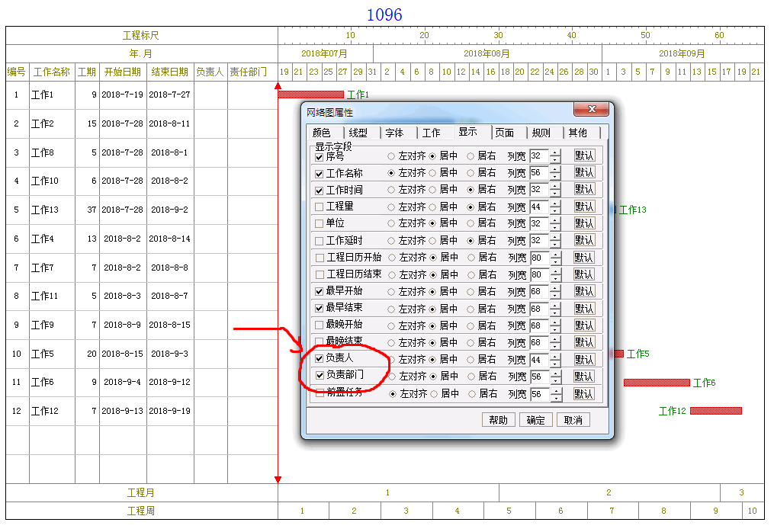This screenshot has height=532, width=774.
Task: Decrease 负责人 column width with down arrow
Action: [x=554, y=364]
